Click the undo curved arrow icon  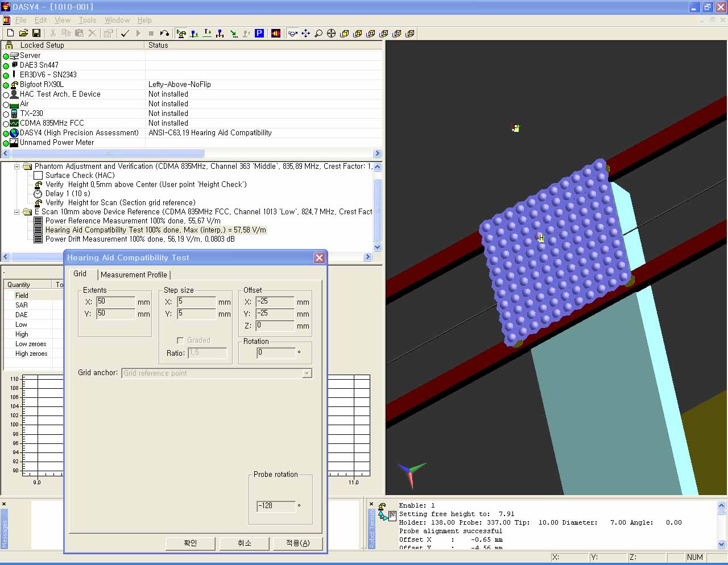164,34
